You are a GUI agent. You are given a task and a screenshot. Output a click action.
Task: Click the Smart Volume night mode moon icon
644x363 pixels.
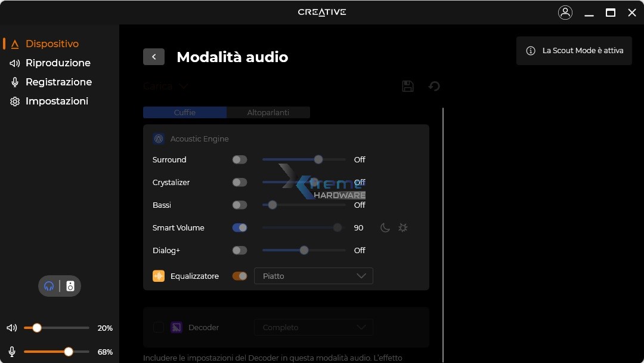(385, 227)
